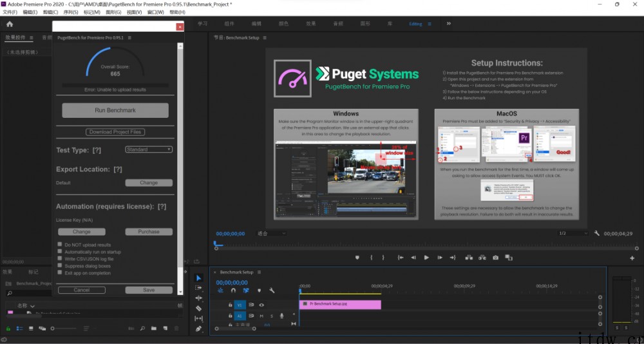
Task: Switch project panel to list view
Action: coord(20,329)
